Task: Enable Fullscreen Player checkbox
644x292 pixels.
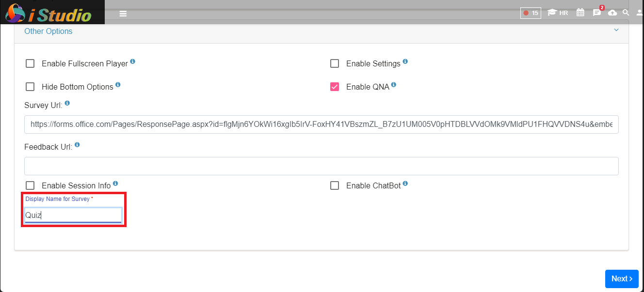Action: point(30,63)
